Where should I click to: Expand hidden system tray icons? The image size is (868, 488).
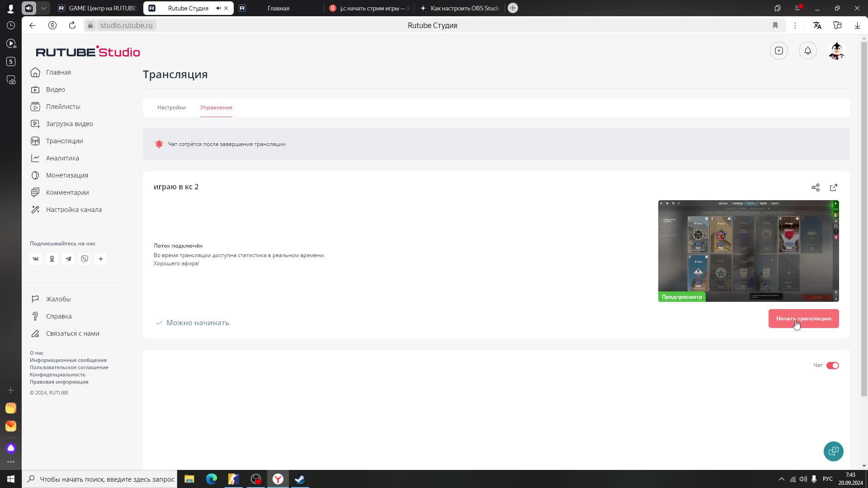[781, 479]
